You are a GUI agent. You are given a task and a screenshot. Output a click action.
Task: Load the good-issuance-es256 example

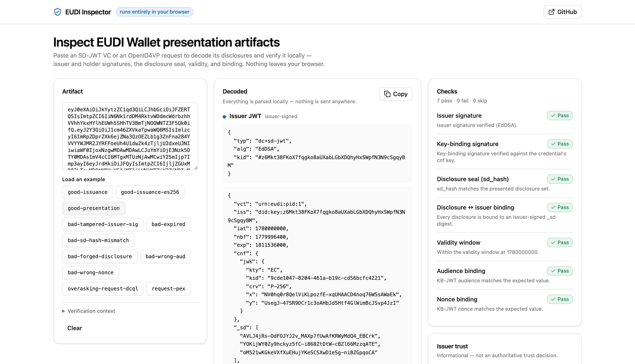(150, 192)
